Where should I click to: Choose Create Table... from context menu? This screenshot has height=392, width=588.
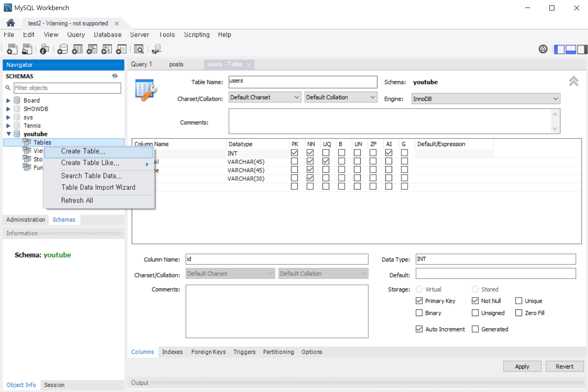click(99, 152)
